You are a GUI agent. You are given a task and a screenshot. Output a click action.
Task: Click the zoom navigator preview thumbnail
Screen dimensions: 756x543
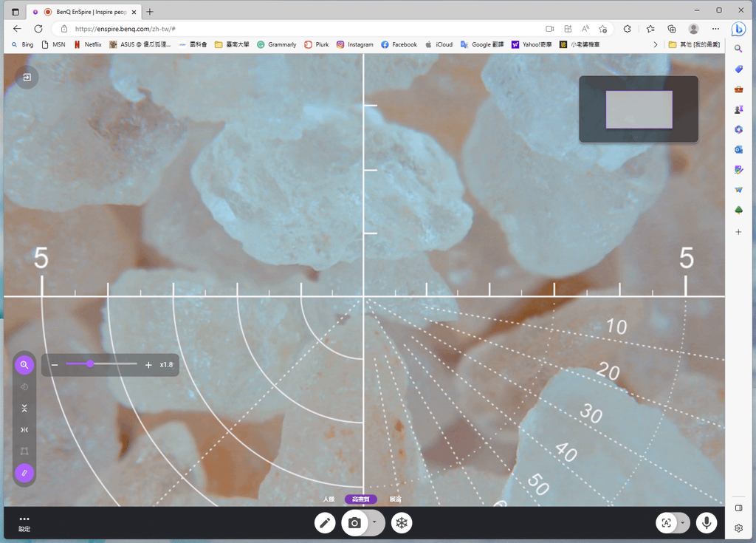pos(639,109)
